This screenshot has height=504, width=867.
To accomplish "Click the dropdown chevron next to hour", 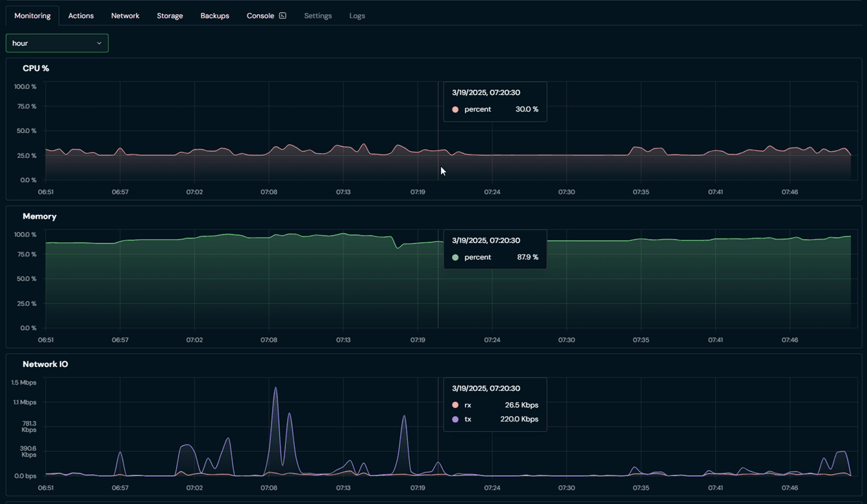I will coord(99,43).
